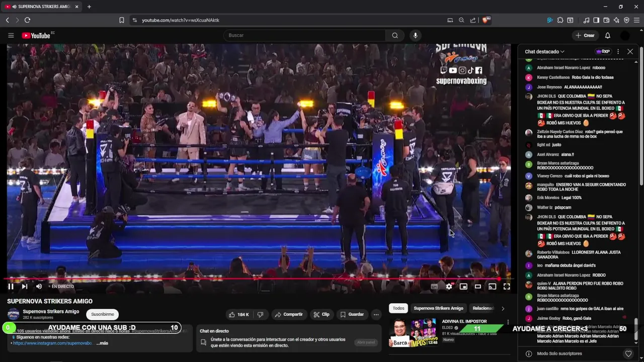Open the Instagram link in description

point(52,343)
